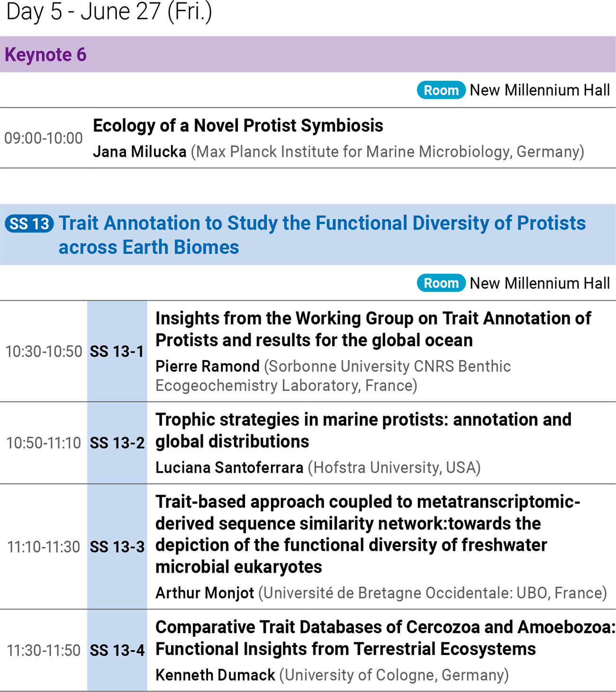Select the Keynote 6 header bar
The image size is (616, 692).
point(308,54)
